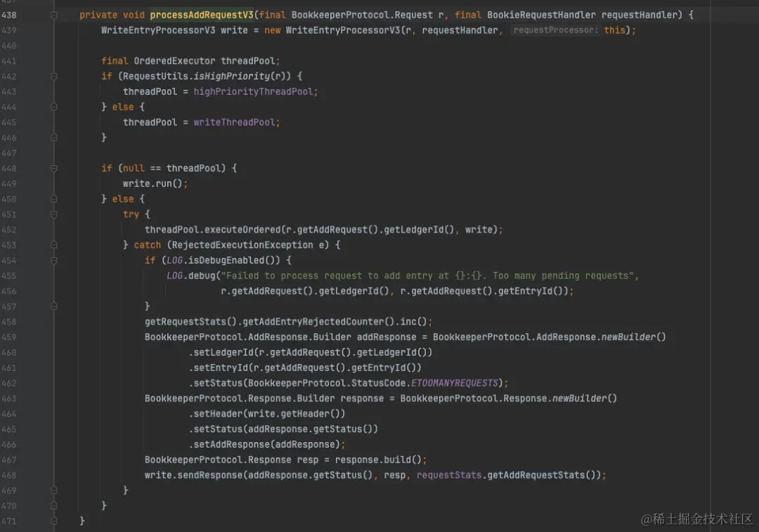The height and width of the screenshot is (532, 759).
Task: Click the processAddRequestV3 method name
Action: [x=202, y=15]
